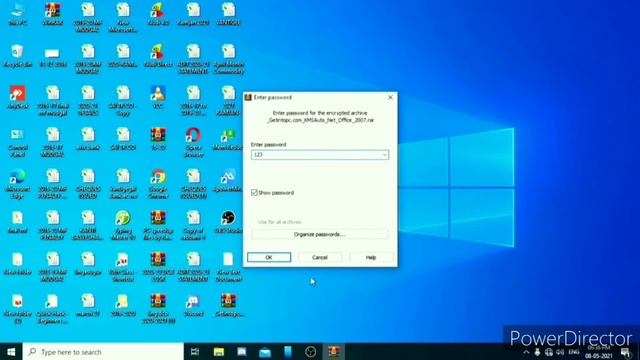Click the Type here to search box
The height and width of the screenshot is (360, 640).
[103, 351]
